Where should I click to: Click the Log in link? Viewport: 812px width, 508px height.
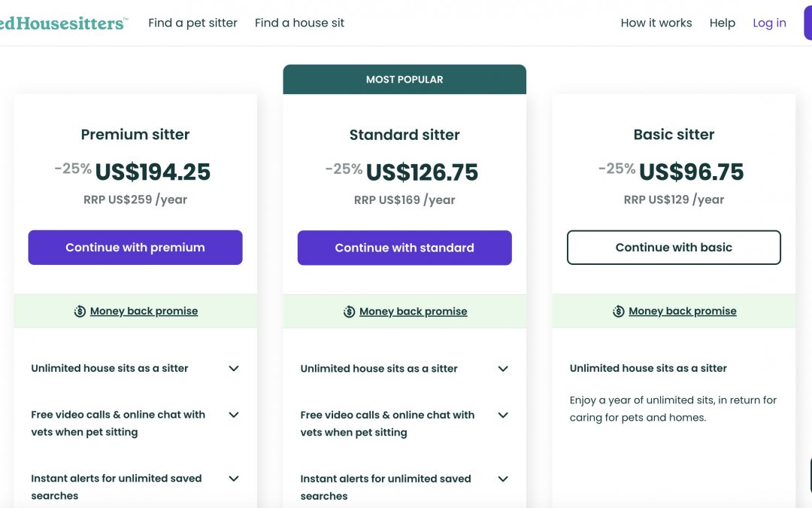770,23
